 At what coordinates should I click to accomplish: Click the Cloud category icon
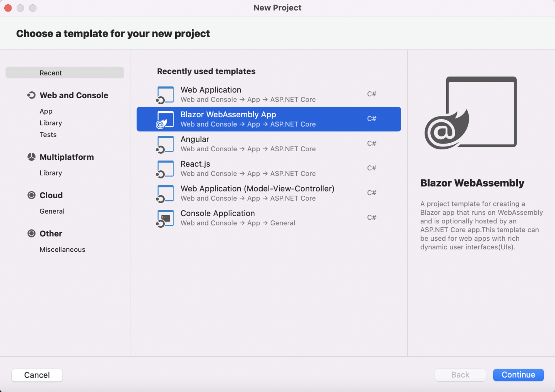[31, 195]
